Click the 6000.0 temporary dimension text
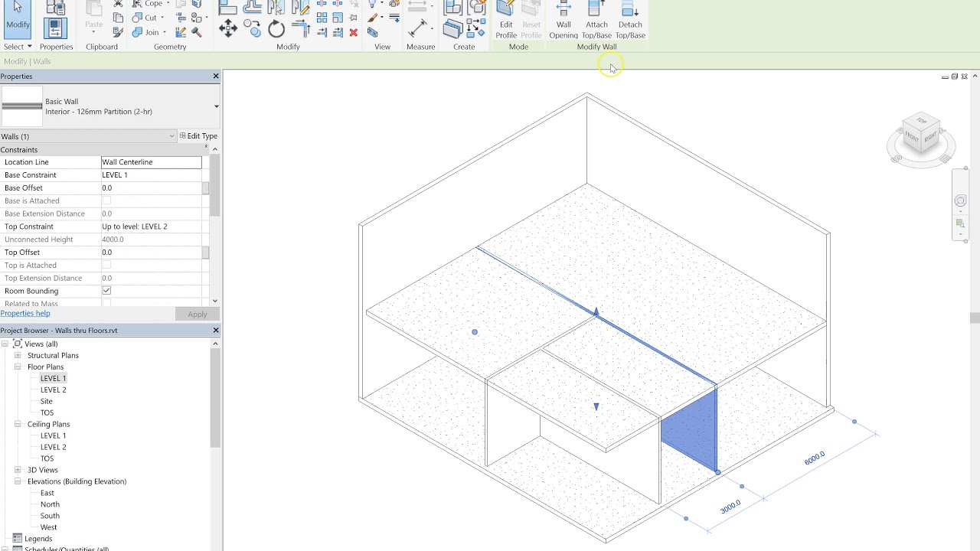 pos(815,458)
